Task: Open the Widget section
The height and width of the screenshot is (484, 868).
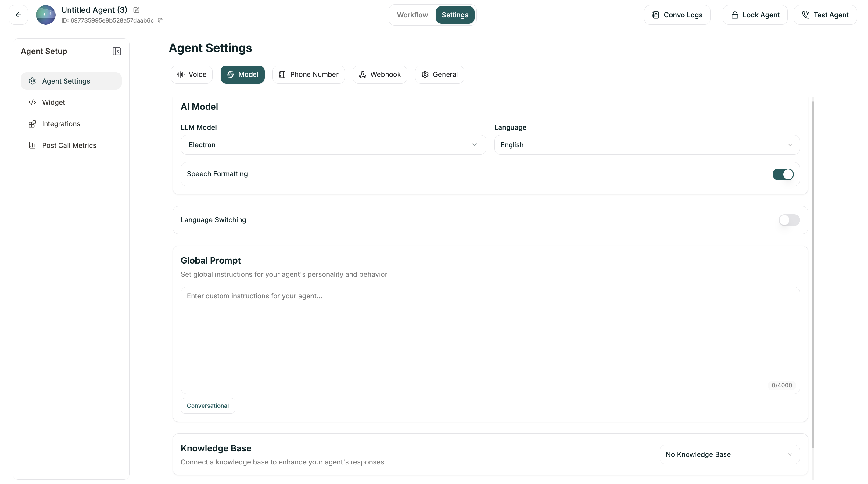Action: pyautogui.click(x=54, y=102)
